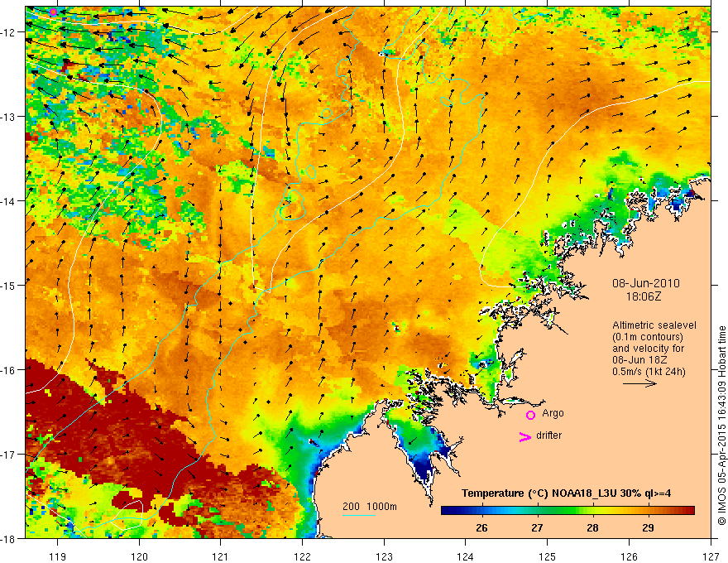Screen dimensions: 728x563
Task: Click the longitude label 124
Action: (x=466, y=556)
